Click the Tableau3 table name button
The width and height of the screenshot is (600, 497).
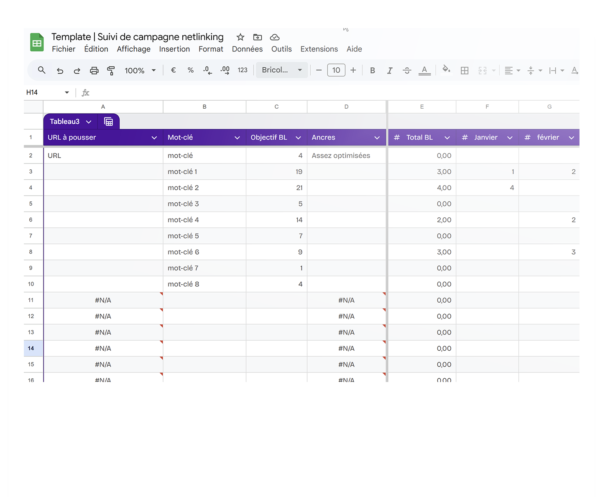click(70, 121)
